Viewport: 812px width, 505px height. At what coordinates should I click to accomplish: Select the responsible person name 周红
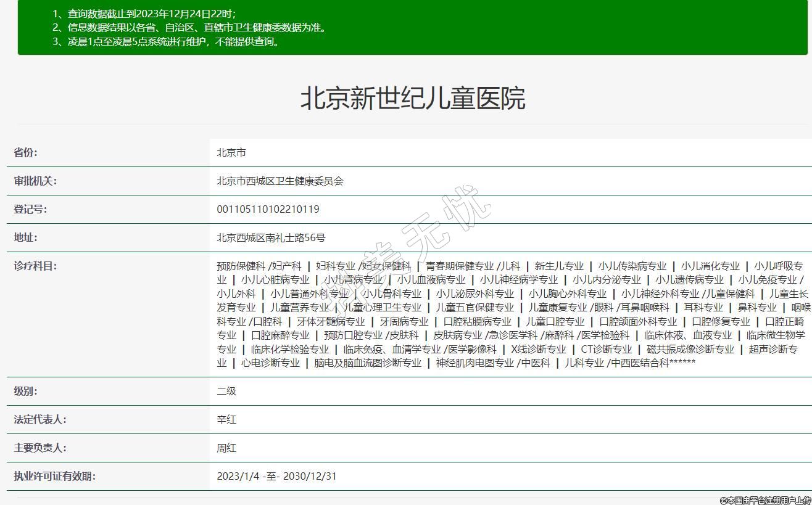[226, 448]
